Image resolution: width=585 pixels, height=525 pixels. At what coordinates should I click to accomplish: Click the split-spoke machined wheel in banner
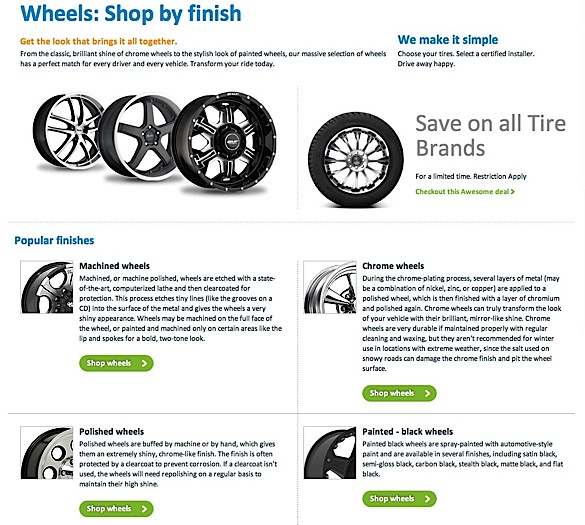(x=69, y=131)
